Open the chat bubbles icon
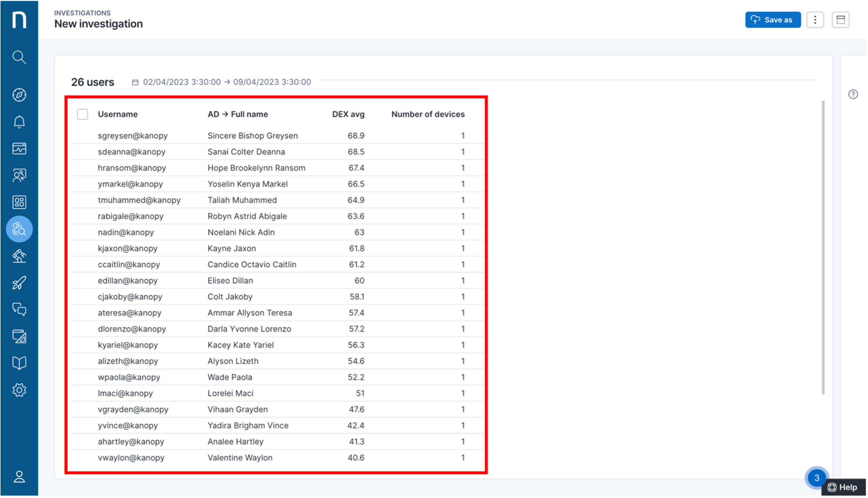This screenshot has height=498, width=868. click(x=19, y=309)
